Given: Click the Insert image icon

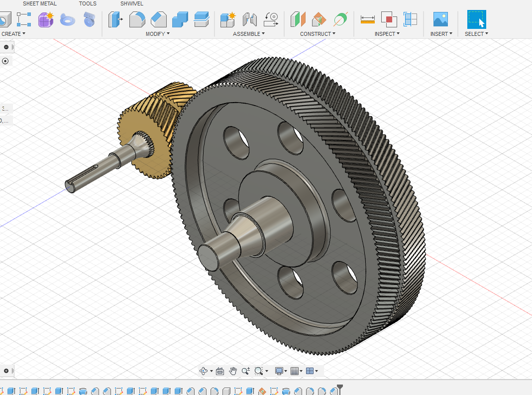Looking at the screenshot, I should pyautogui.click(x=440, y=19).
